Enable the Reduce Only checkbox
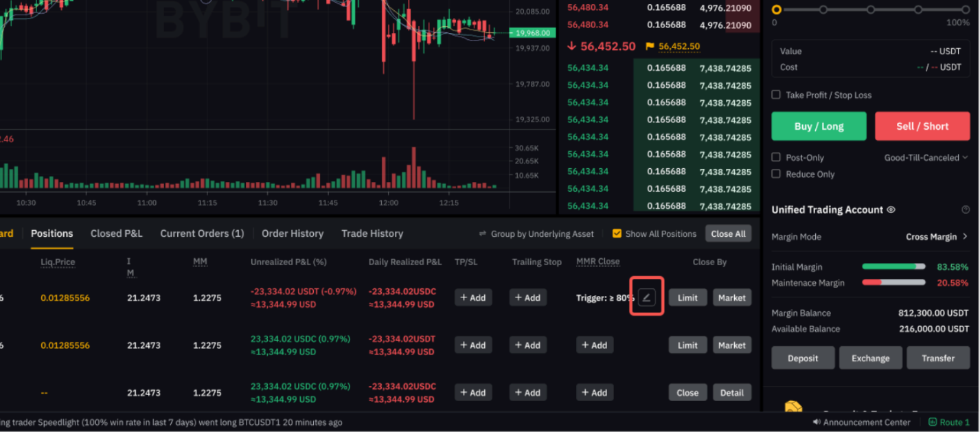 (776, 174)
